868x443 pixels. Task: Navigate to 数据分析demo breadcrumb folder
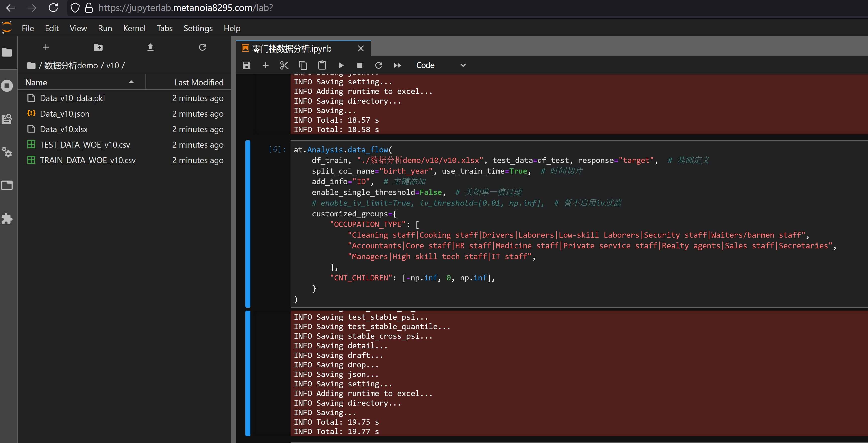click(x=71, y=65)
